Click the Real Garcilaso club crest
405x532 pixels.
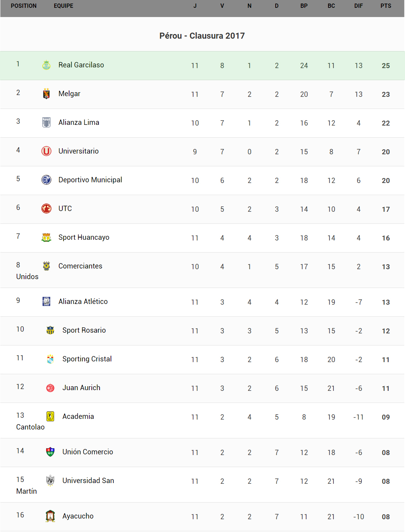point(46,65)
